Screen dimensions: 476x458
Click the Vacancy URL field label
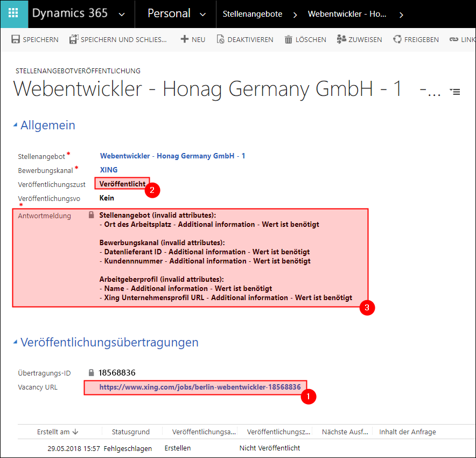point(38,387)
